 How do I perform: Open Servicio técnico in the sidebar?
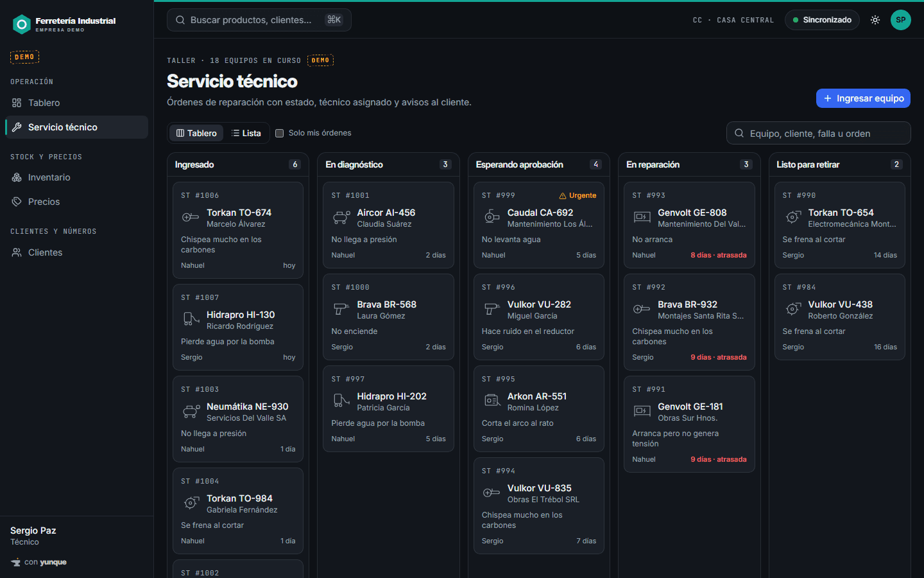[76, 127]
